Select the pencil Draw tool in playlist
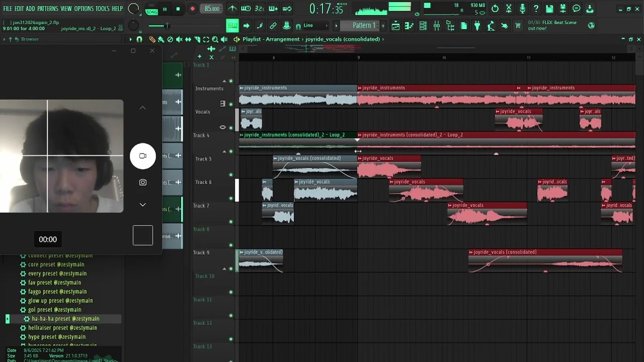This screenshot has height=362, width=644. pos(152,39)
